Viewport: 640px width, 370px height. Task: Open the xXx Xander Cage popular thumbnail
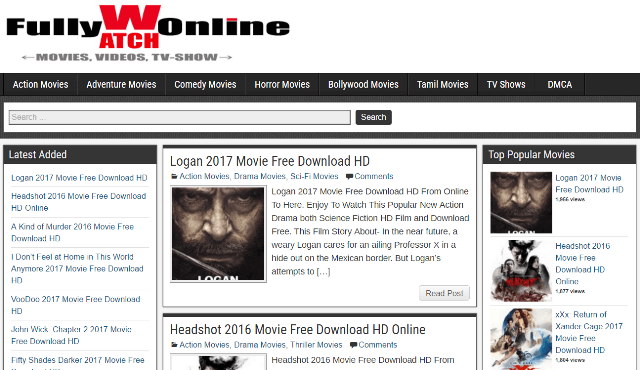point(521,339)
